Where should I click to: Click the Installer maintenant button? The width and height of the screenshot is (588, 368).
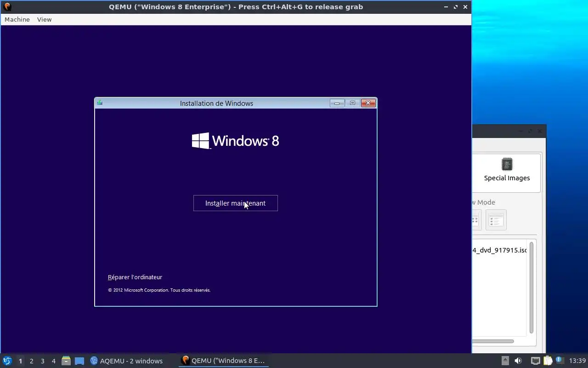point(235,203)
